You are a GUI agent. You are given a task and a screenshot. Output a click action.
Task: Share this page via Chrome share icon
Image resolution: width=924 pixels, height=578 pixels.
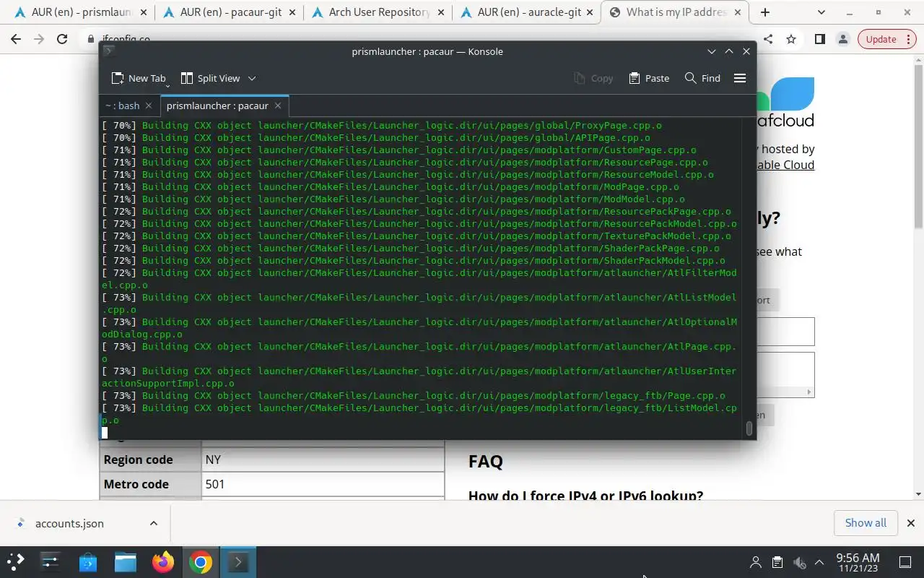click(768, 39)
